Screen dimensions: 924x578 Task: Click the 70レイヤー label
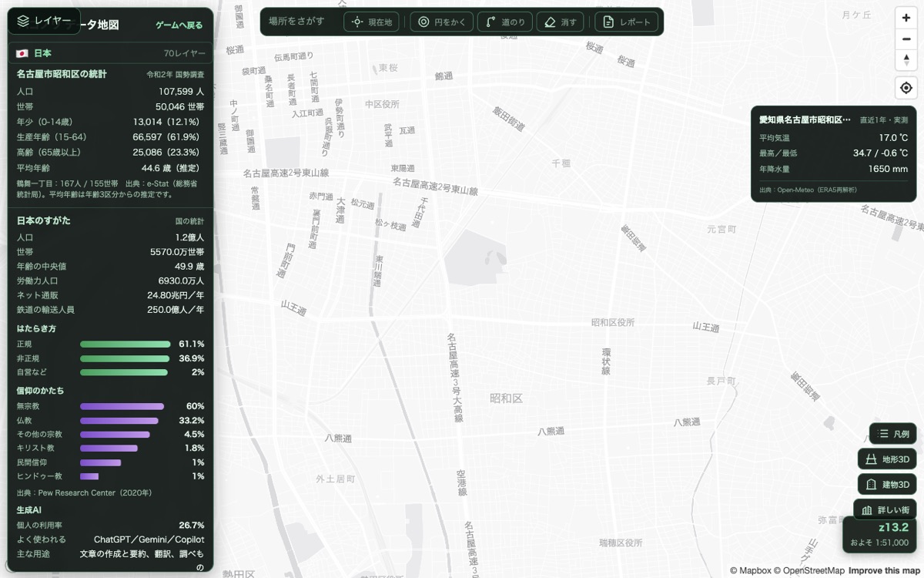point(185,53)
